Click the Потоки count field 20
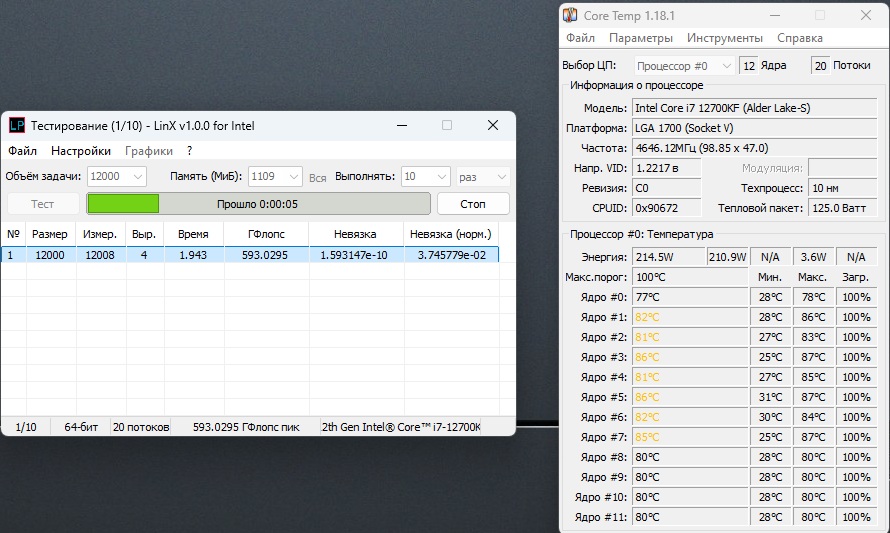Image resolution: width=890 pixels, height=533 pixels. [x=820, y=66]
